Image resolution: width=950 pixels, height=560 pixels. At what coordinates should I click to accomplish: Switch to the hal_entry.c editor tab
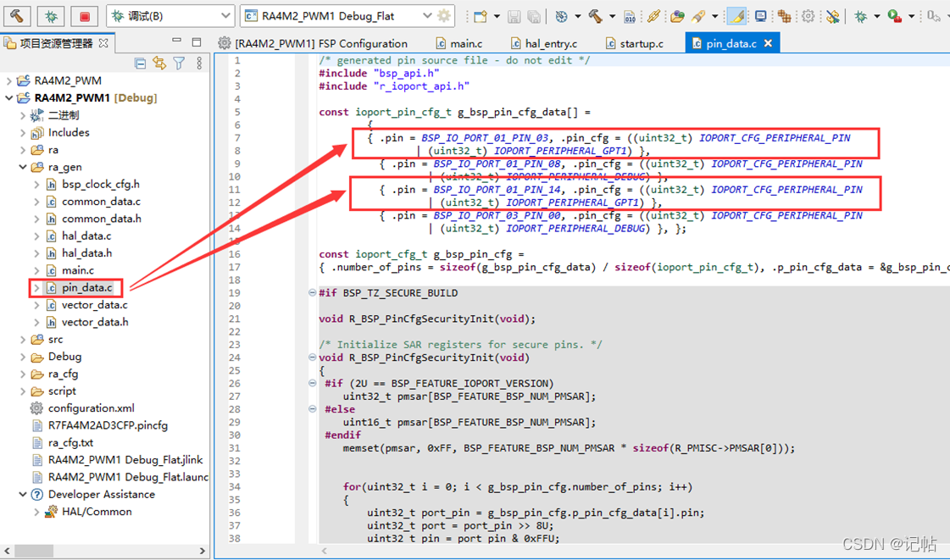point(543,43)
